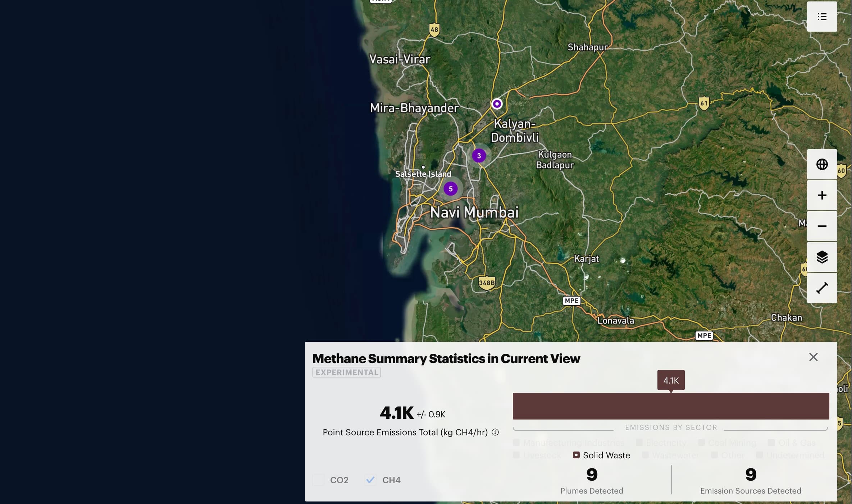Screen dimensions: 852x504
Task: Select the single source marker near Kalyan-Dombivli
Action: pyautogui.click(x=497, y=104)
